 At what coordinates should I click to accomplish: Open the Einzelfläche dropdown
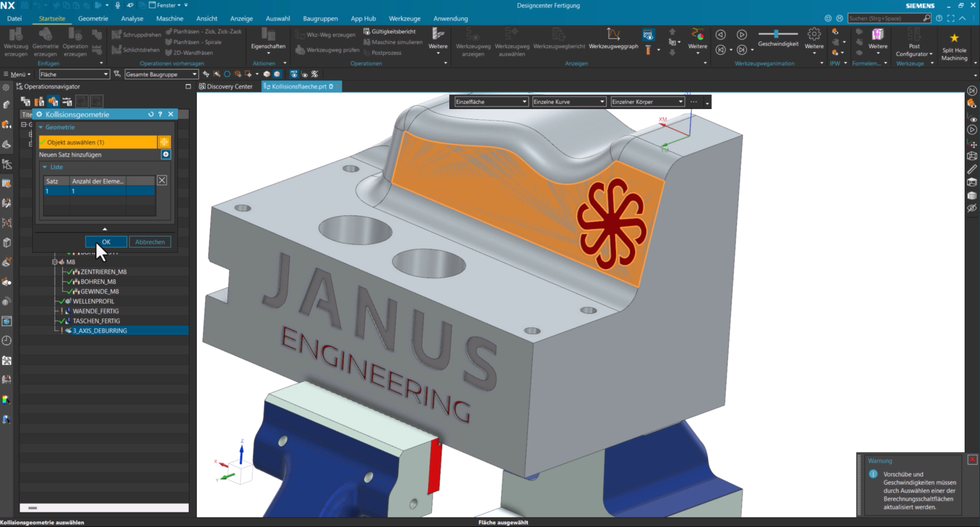click(491, 102)
